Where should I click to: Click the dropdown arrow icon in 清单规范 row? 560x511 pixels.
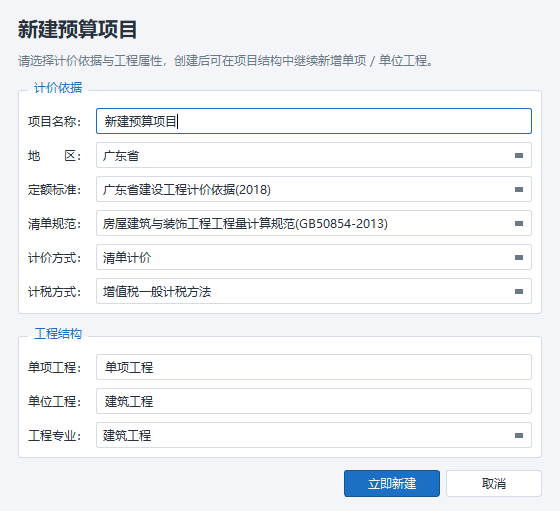point(519,224)
